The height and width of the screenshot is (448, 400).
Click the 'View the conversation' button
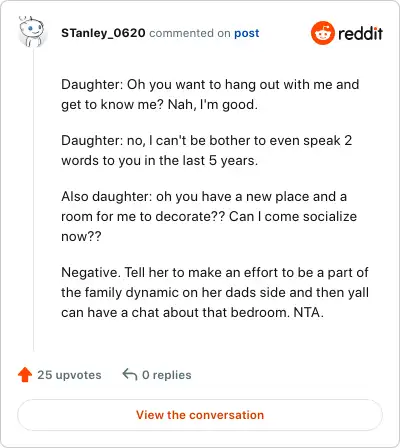(200, 415)
